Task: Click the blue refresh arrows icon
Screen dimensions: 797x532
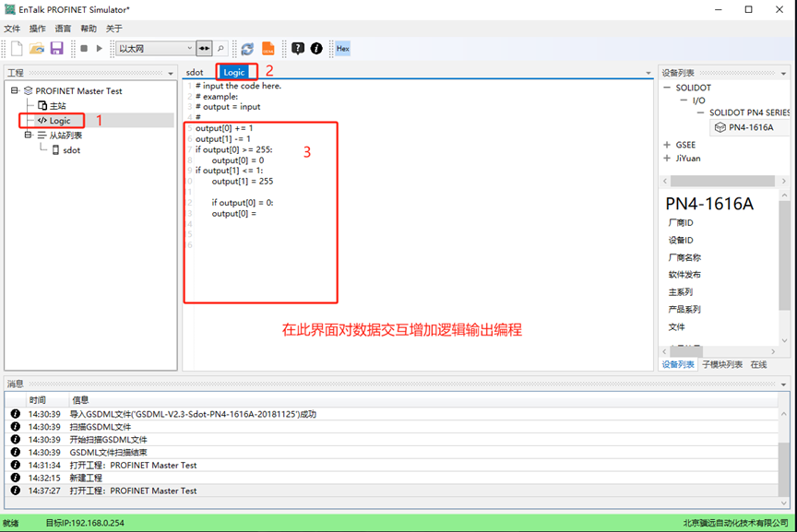Action: tap(247, 48)
